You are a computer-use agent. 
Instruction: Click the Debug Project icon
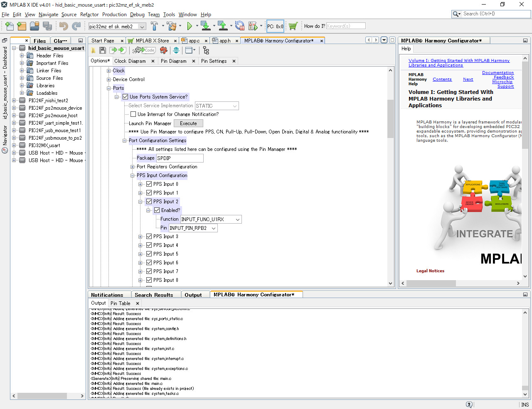tap(253, 26)
